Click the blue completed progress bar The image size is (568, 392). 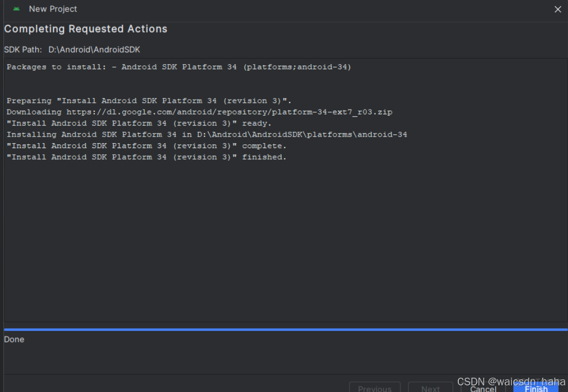click(284, 329)
